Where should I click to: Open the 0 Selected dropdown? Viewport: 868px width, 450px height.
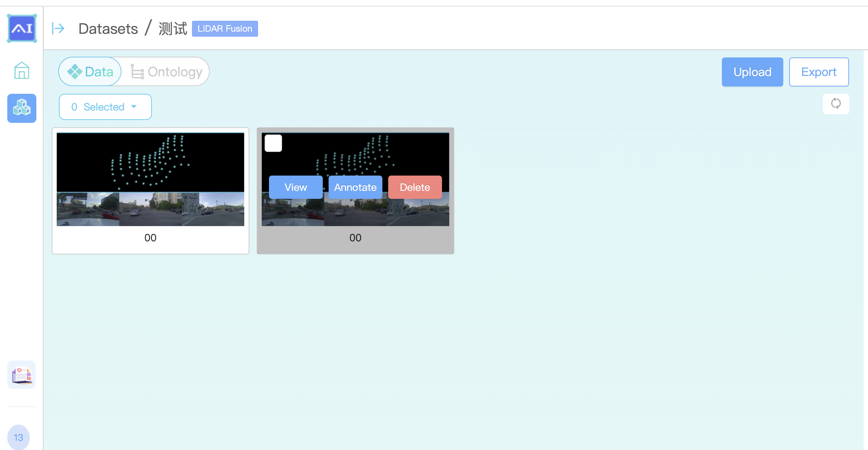tap(105, 107)
